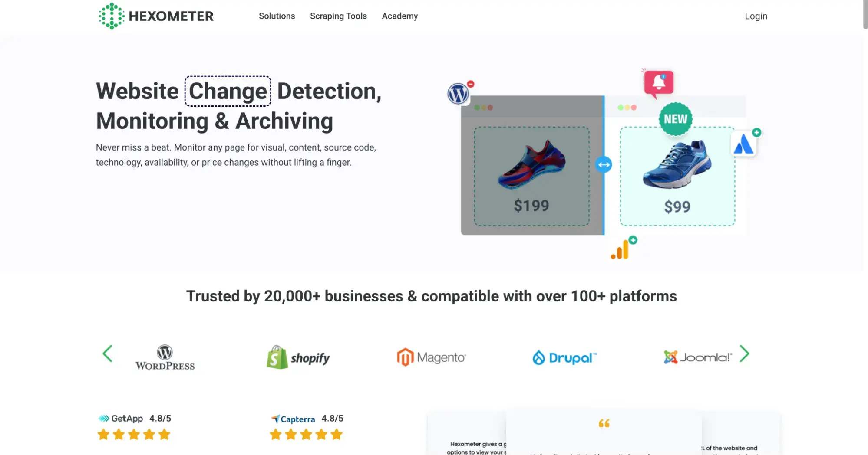Click the Atlassian logo icon in illustration
Image resolution: width=868 pixels, height=455 pixels.
(743, 144)
